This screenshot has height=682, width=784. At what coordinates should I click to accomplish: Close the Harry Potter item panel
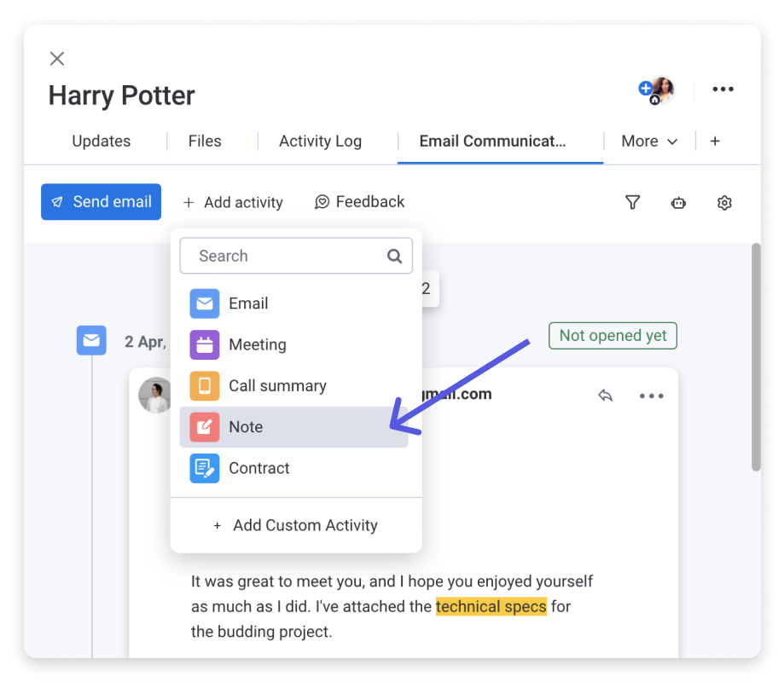(57, 59)
